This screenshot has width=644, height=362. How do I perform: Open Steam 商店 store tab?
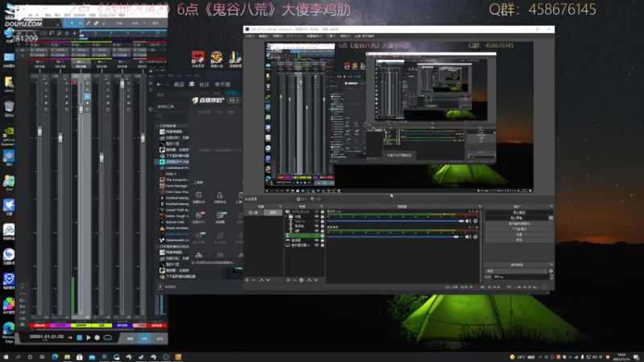tap(179, 84)
